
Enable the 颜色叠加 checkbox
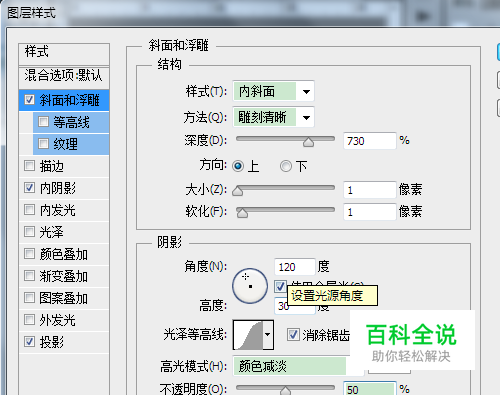click(29, 253)
